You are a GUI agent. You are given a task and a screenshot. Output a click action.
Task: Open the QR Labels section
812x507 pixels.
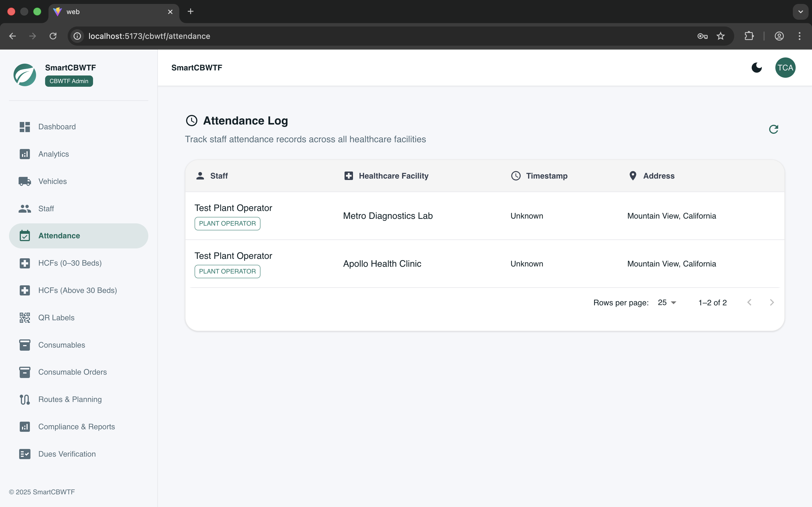[56, 317]
